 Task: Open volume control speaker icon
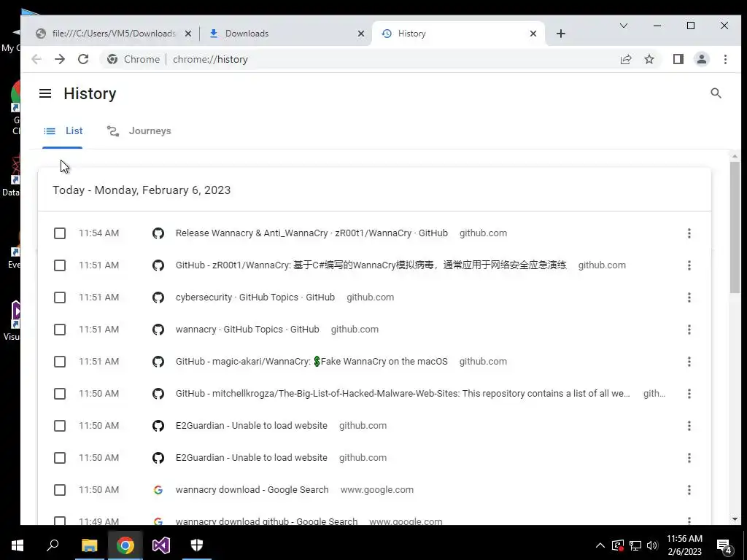tap(652, 545)
